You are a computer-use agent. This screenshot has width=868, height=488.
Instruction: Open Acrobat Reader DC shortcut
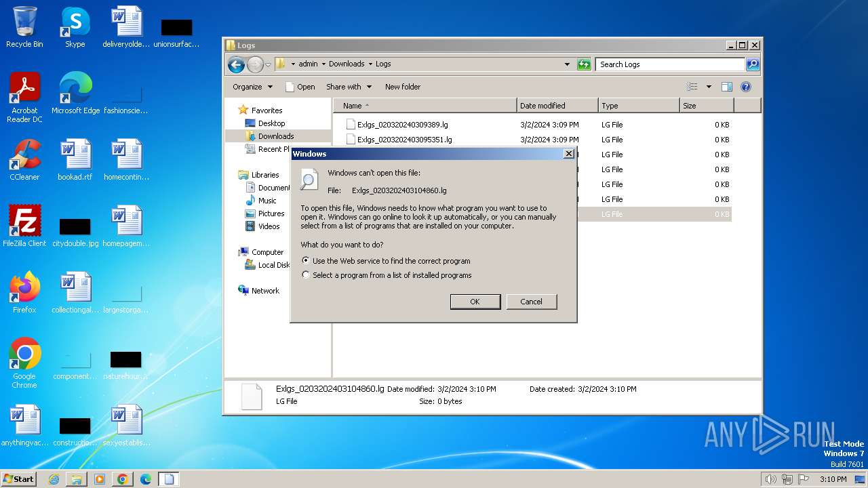[x=24, y=98]
